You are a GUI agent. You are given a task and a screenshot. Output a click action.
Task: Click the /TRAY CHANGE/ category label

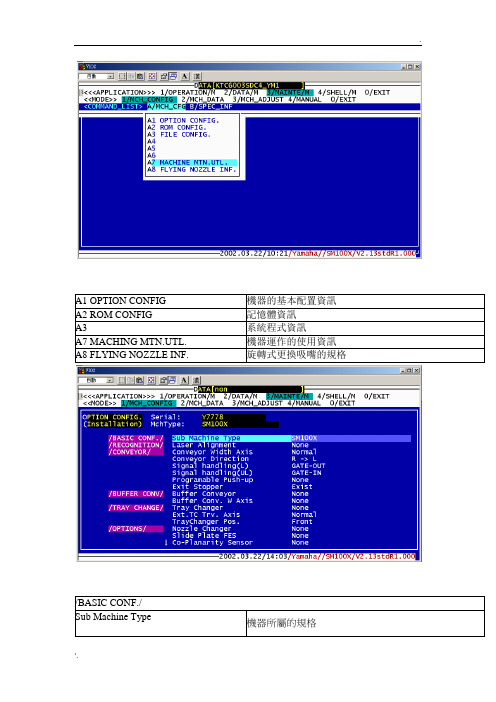point(136,508)
